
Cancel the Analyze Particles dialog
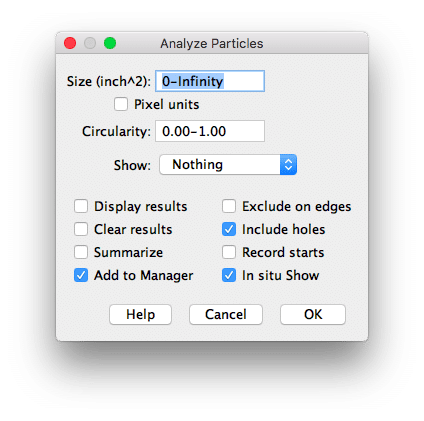pos(226,314)
